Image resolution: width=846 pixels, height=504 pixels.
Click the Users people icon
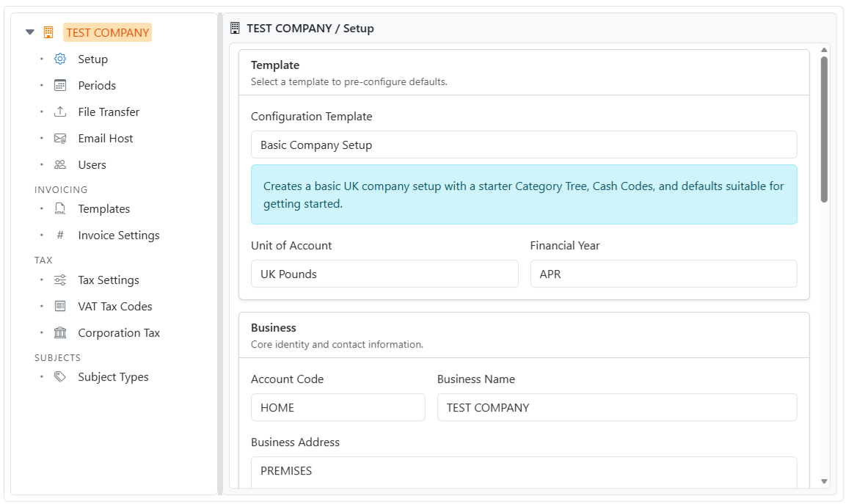click(x=60, y=164)
